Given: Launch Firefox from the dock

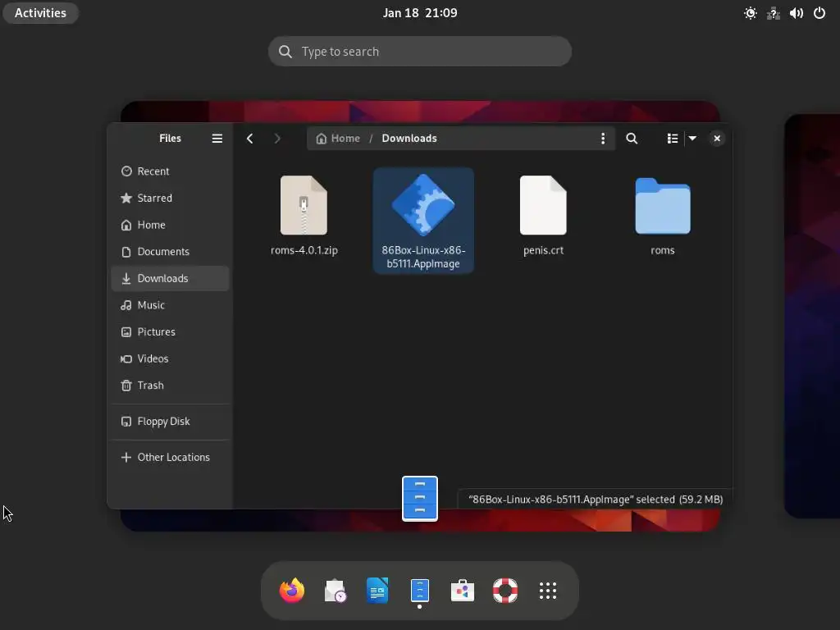Looking at the screenshot, I should coord(292,591).
